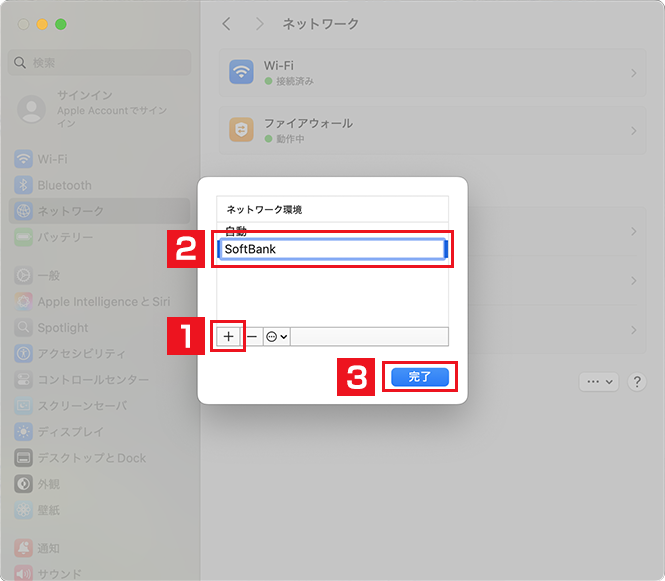Open the 通知 notifications icon
665x581 pixels.
23,548
